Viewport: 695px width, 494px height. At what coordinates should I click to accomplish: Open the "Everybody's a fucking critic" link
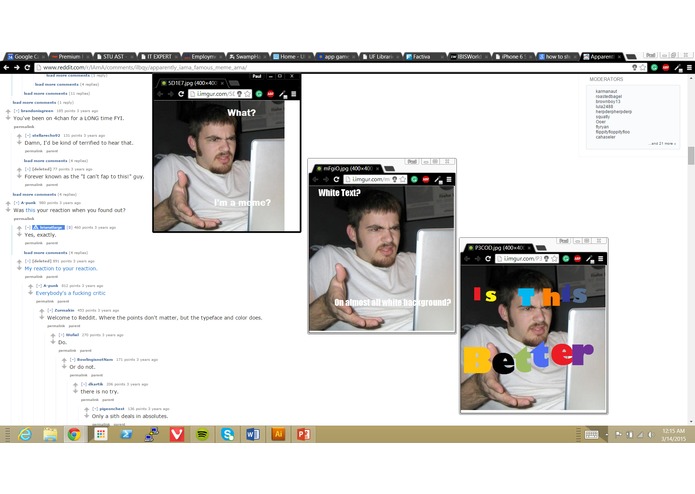pyautogui.click(x=70, y=293)
